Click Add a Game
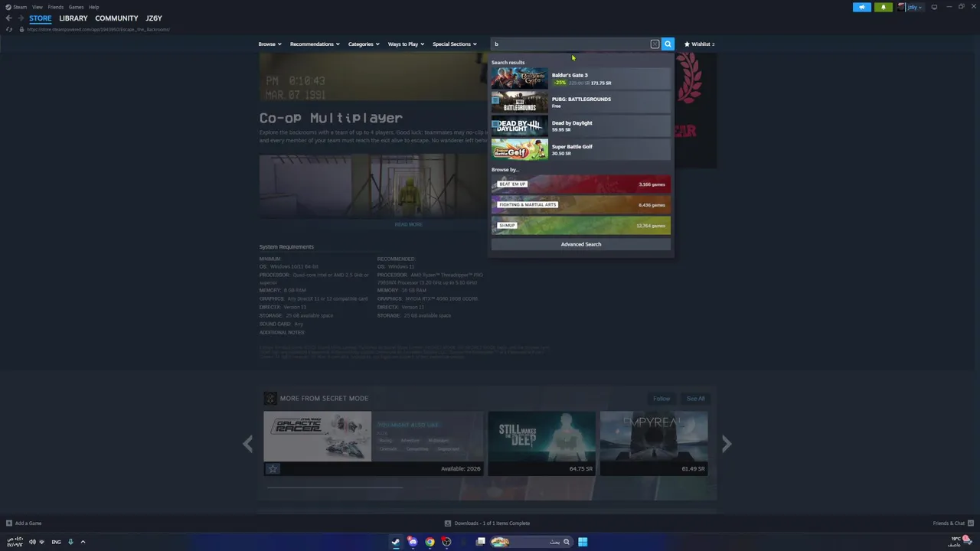This screenshot has height=551, width=980. tap(24, 523)
